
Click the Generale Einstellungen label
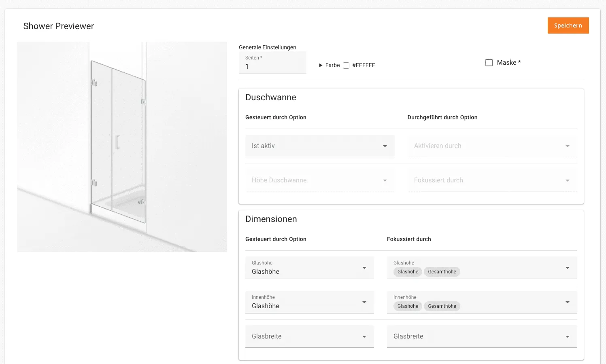tap(268, 47)
